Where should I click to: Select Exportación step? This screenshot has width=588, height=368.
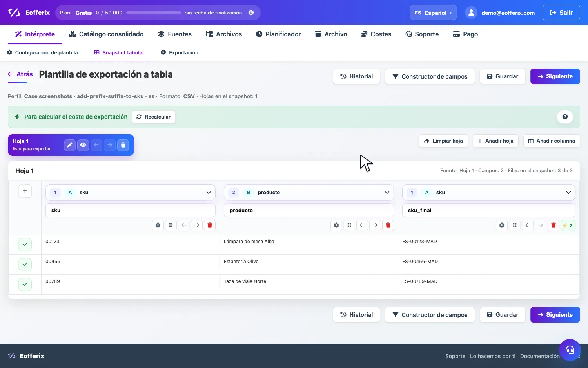pyautogui.click(x=180, y=52)
